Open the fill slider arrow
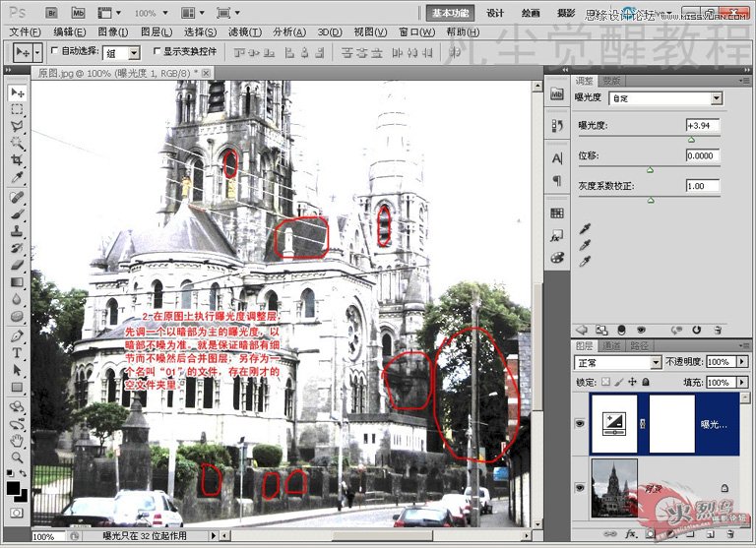The width and height of the screenshot is (756, 548). (x=742, y=382)
